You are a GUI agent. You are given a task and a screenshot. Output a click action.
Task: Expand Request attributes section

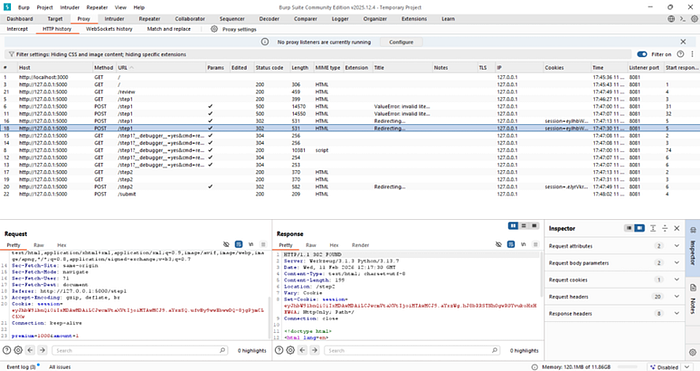tap(614, 246)
